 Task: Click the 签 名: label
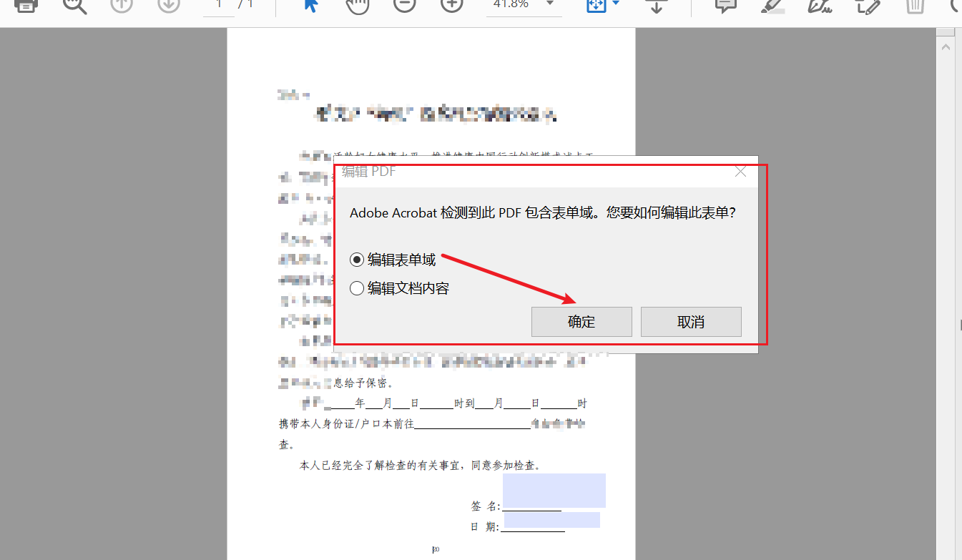point(486,506)
